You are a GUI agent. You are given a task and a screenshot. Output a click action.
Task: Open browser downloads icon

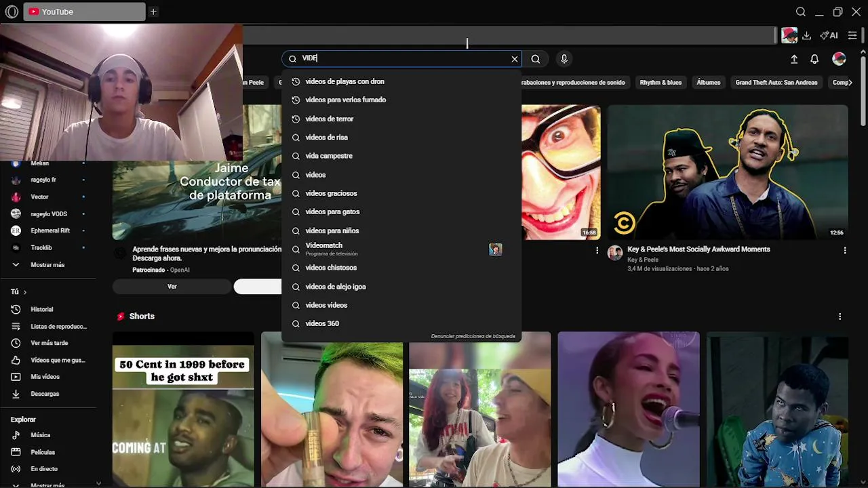point(807,35)
